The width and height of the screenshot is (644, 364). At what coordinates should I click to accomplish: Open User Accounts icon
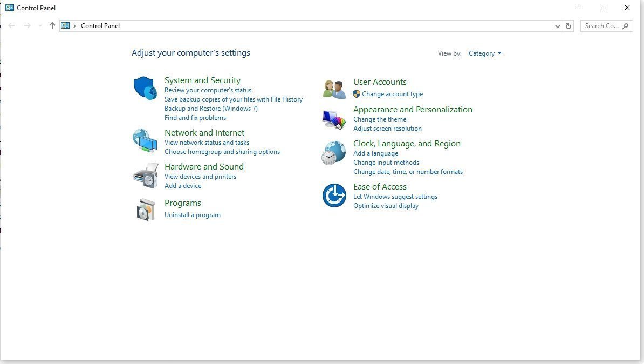(x=333, y=87)
